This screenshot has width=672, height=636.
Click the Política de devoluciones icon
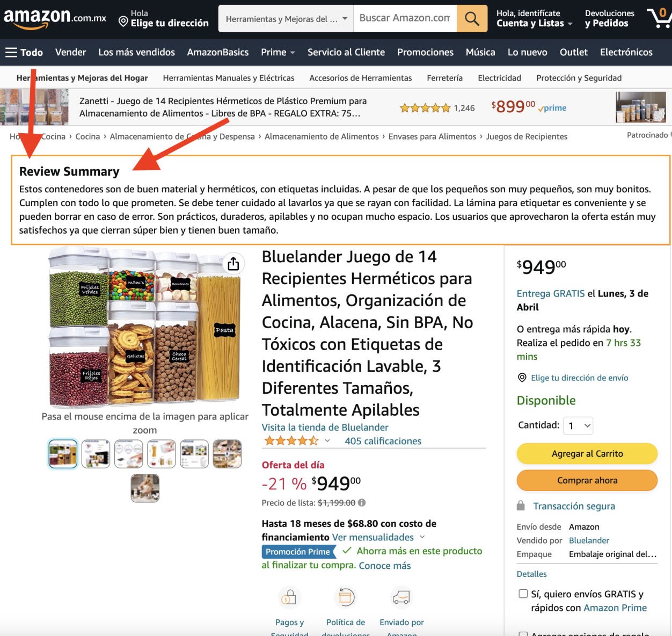click(346, 597)
